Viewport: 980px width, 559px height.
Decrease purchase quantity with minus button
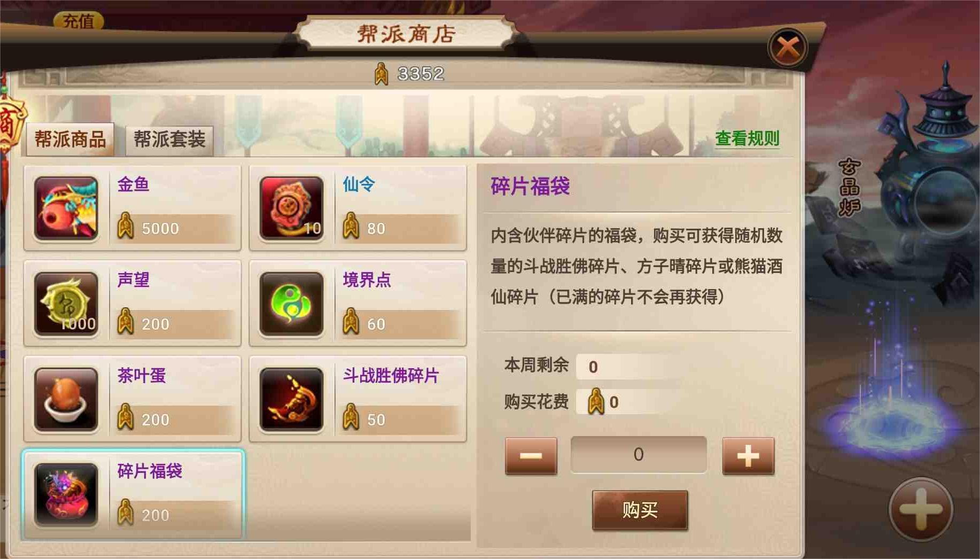[531, 456]
